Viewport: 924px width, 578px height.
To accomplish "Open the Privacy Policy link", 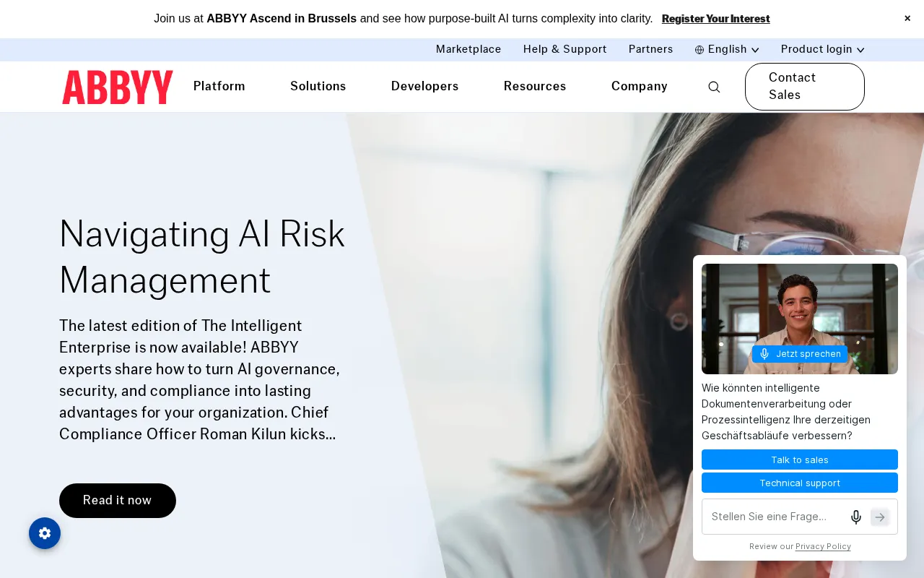I will (x=823, y=546).
